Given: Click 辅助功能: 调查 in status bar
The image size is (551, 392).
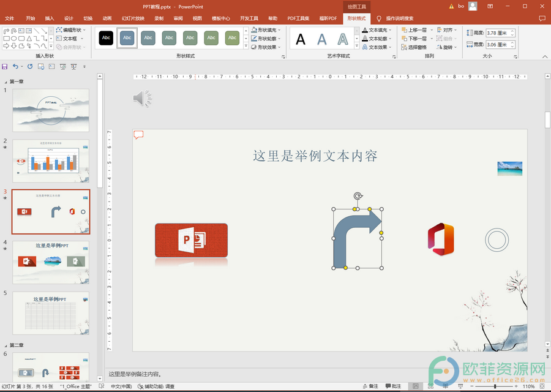Looking at the screenshot, I should (156, 386).
